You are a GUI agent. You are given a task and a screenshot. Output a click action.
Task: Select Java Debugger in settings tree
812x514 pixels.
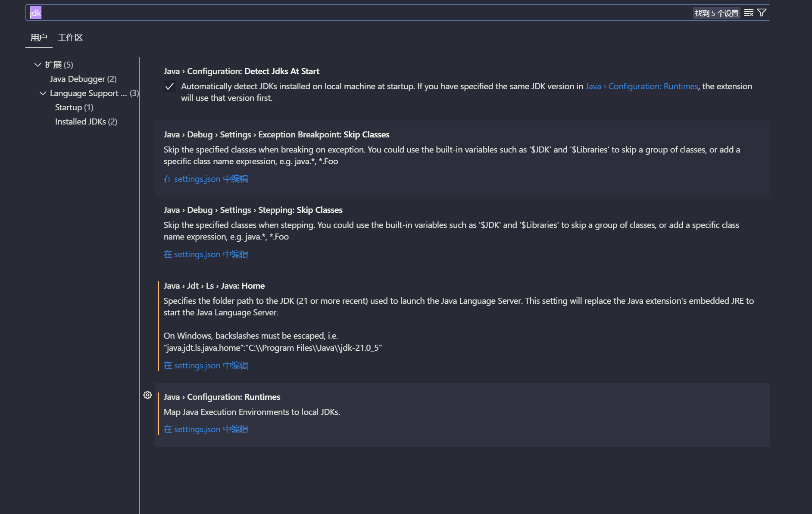(x=83, y=79)
